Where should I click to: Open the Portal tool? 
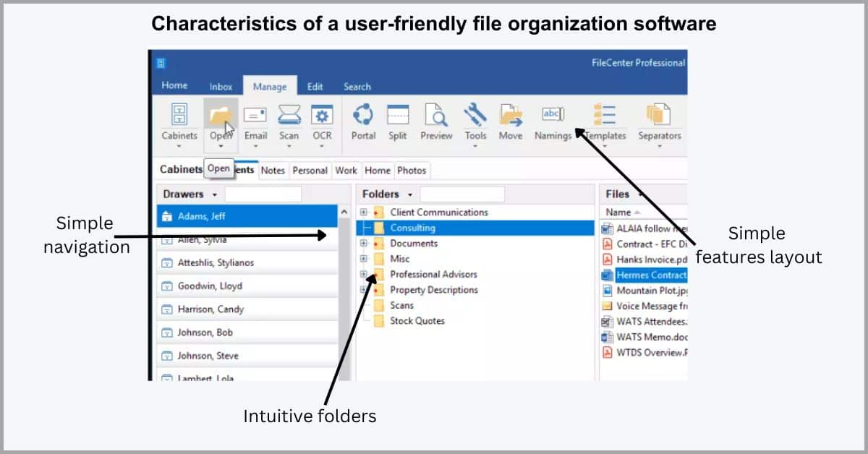coord(363,115)
